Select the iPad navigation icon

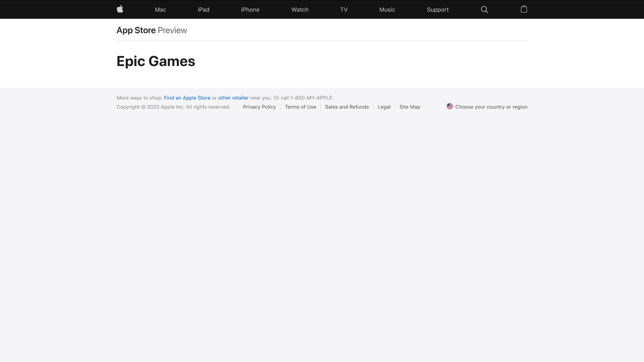203,9
